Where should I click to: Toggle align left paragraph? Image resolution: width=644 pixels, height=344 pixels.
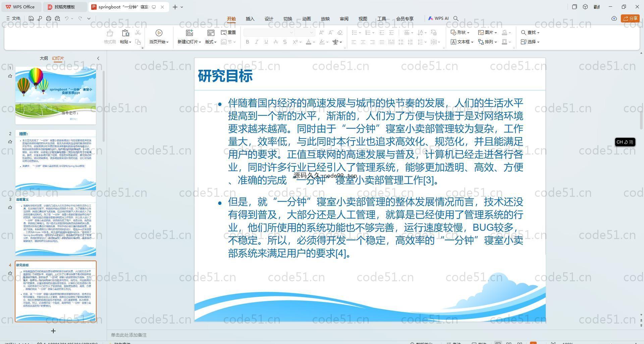(354, 42)
